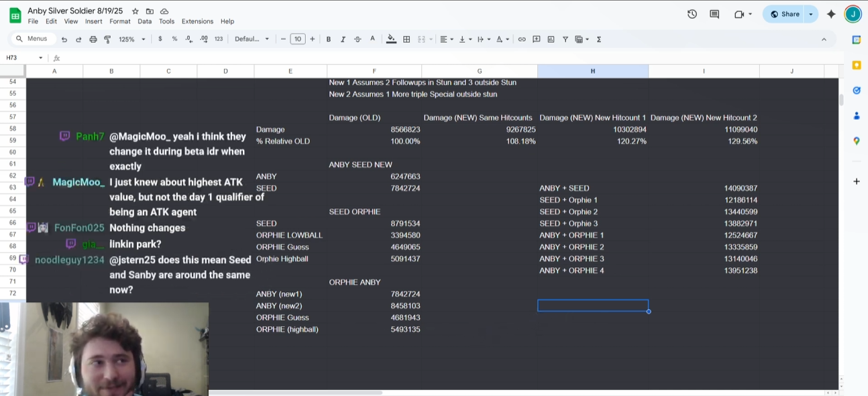Insert a comment
The height and width of the screenshot is (396, 868).
click(x=537, y=40)
